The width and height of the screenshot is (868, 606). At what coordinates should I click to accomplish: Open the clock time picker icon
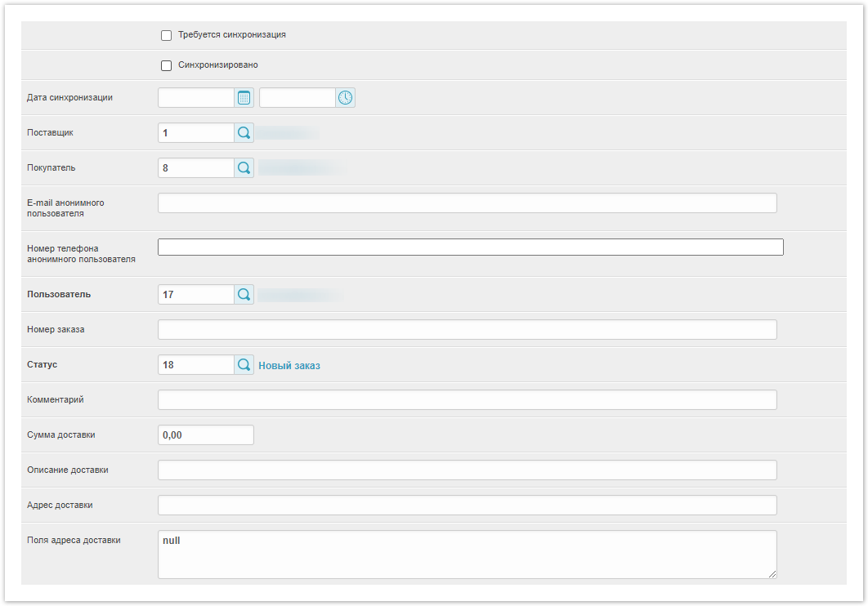click(345, 98)
